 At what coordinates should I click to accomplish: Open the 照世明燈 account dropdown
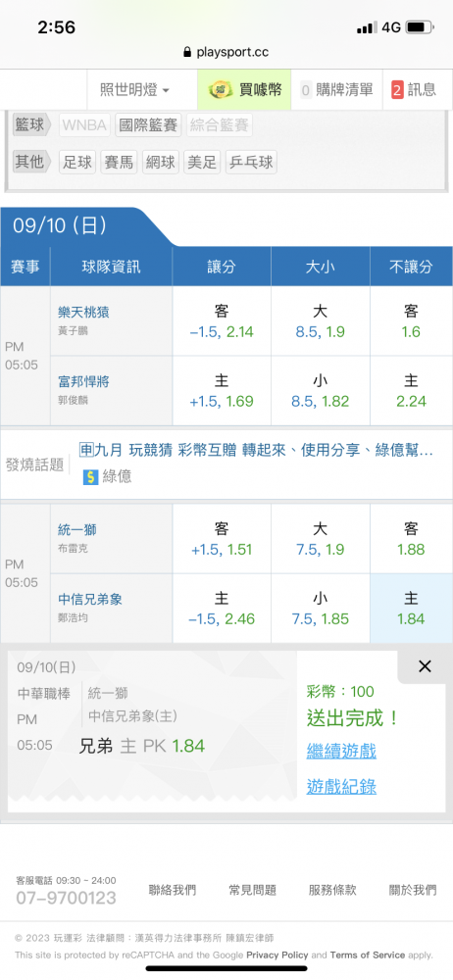tap(134, 90)
